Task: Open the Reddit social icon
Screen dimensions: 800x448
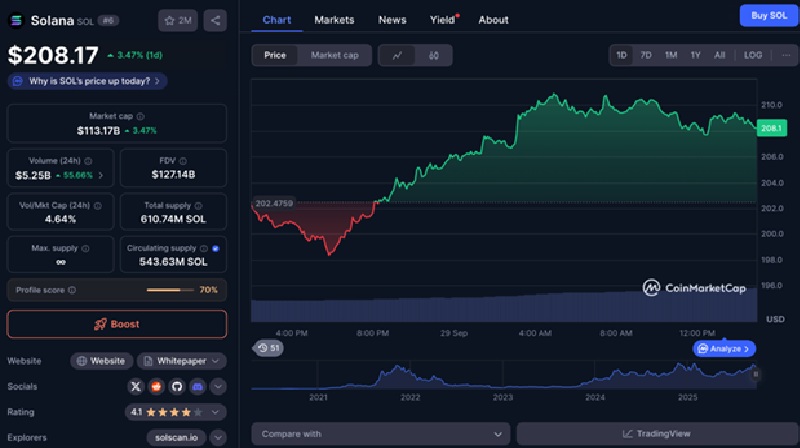Action: pos(156,386)
